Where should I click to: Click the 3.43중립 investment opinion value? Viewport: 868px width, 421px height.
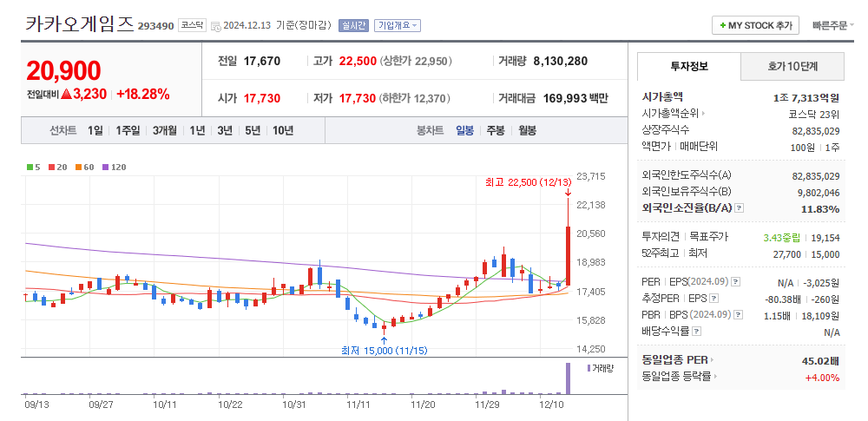pyautogui.click(x=782, y=238)
